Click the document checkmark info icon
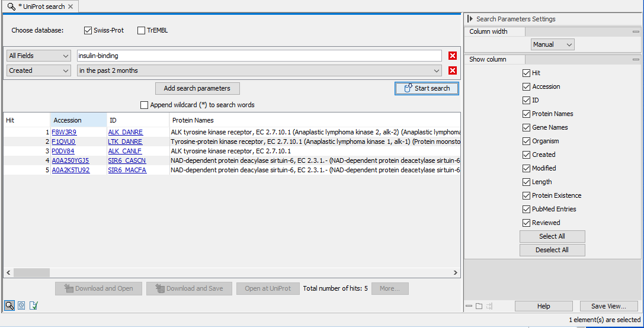Image resolution: width=644 pixels, height=328 pixels. 33,306
